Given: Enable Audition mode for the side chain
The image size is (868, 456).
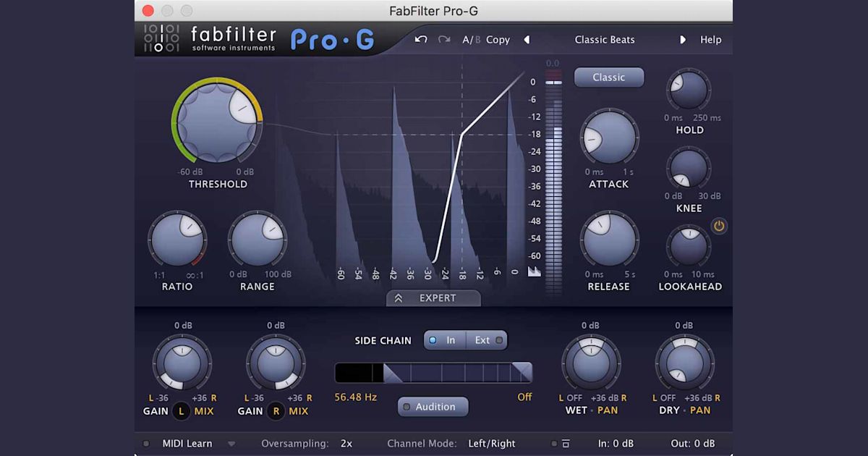Looking at the screenshot, I should [433, 407].
